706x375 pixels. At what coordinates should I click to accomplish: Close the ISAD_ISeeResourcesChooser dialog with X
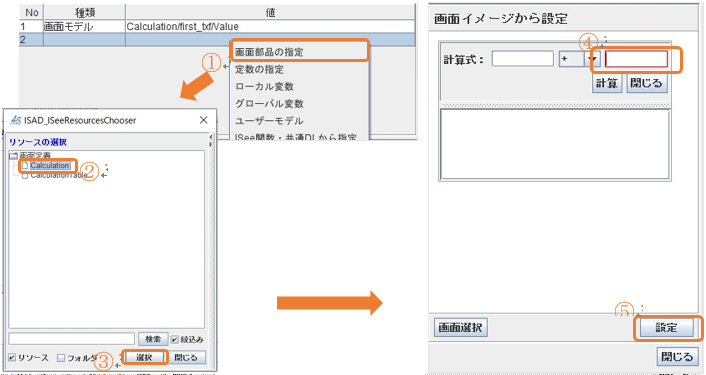pyautogui.click(x=204, y=120)
